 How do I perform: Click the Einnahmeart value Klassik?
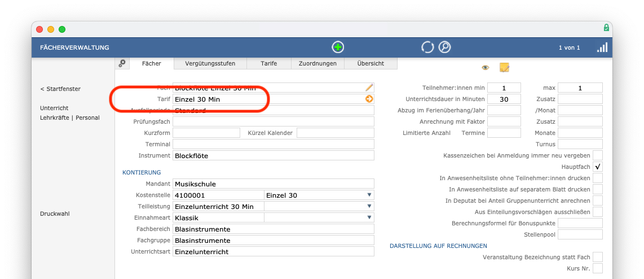click(218, 217)
